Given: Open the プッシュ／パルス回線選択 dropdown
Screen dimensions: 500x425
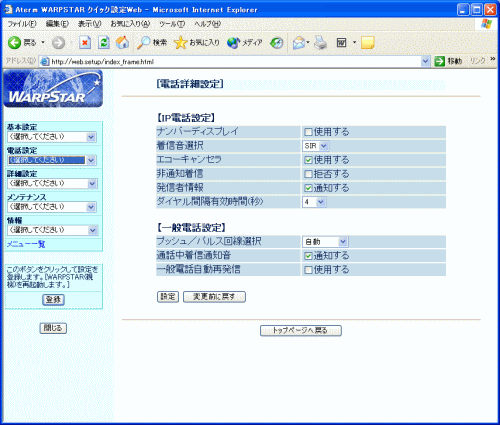Looking at the screenshot, I should [x=325, y=242].
